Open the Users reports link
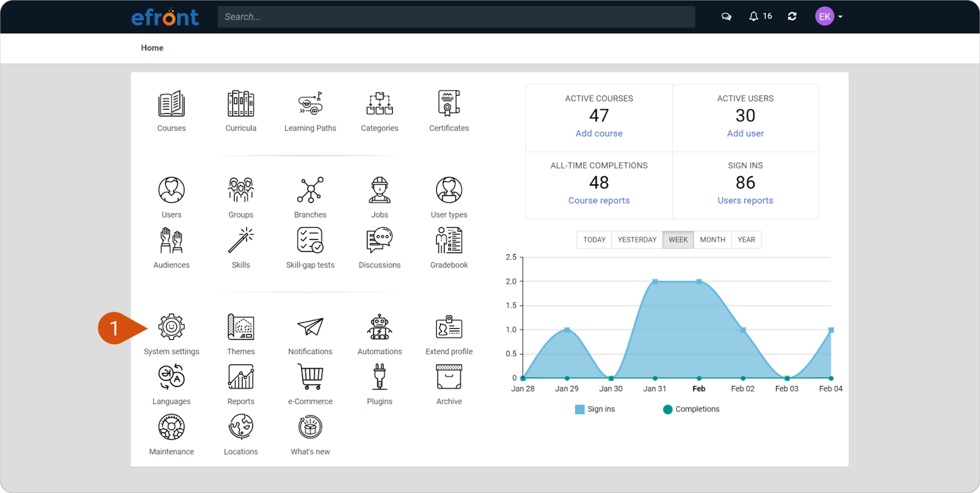Screen dimensions: 980x493 [745, 200]
